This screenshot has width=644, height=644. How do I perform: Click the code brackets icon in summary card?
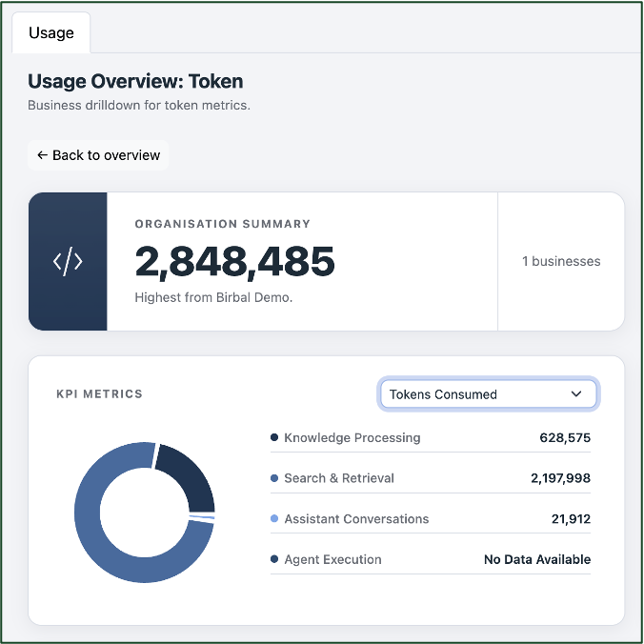pos(68,261)
